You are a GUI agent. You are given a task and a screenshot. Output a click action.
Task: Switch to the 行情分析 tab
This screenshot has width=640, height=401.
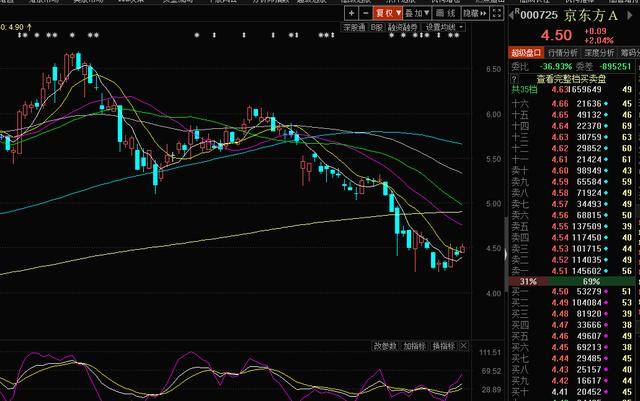[x=563, y=52]
